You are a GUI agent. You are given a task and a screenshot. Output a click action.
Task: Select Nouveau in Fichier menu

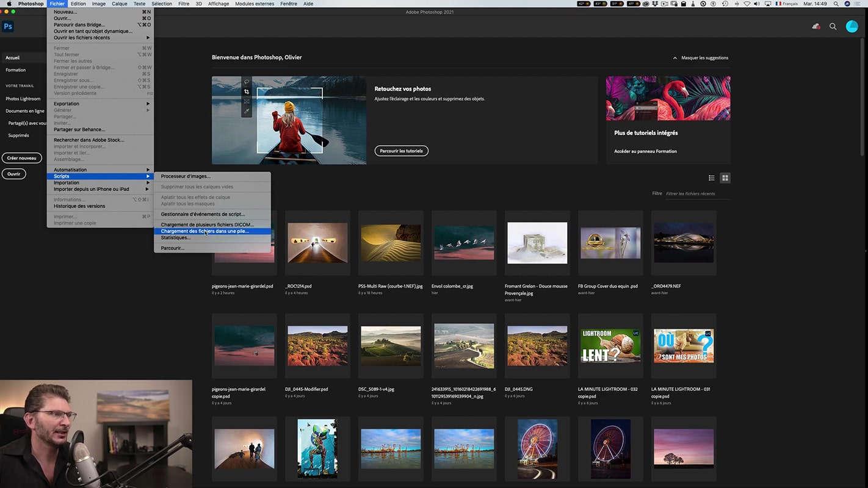(x=101, y=12)
